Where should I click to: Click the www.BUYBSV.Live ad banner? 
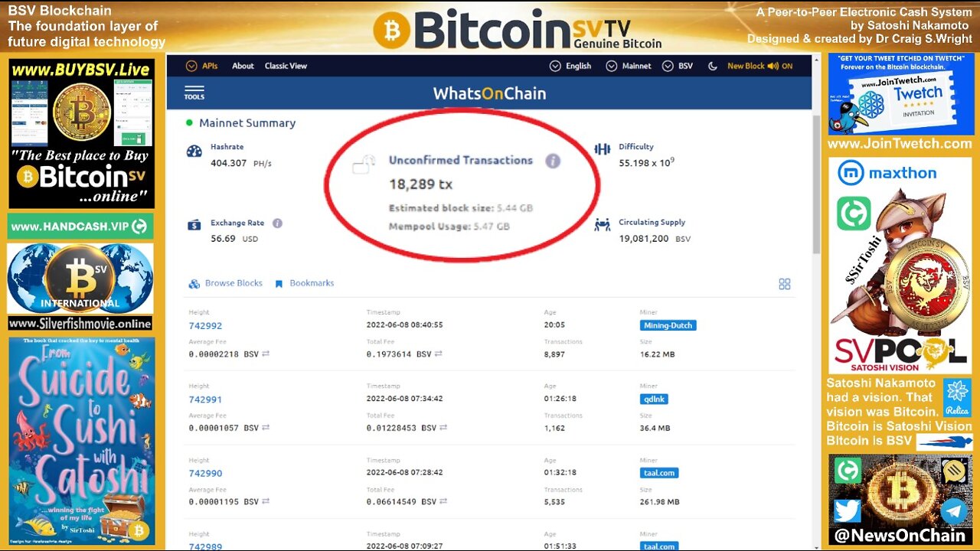(81, 133)
